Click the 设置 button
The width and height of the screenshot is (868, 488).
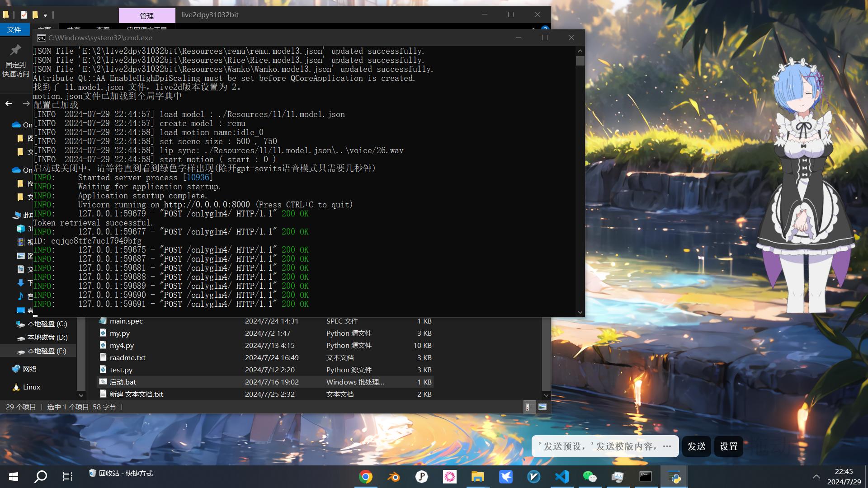coord(729,446)
